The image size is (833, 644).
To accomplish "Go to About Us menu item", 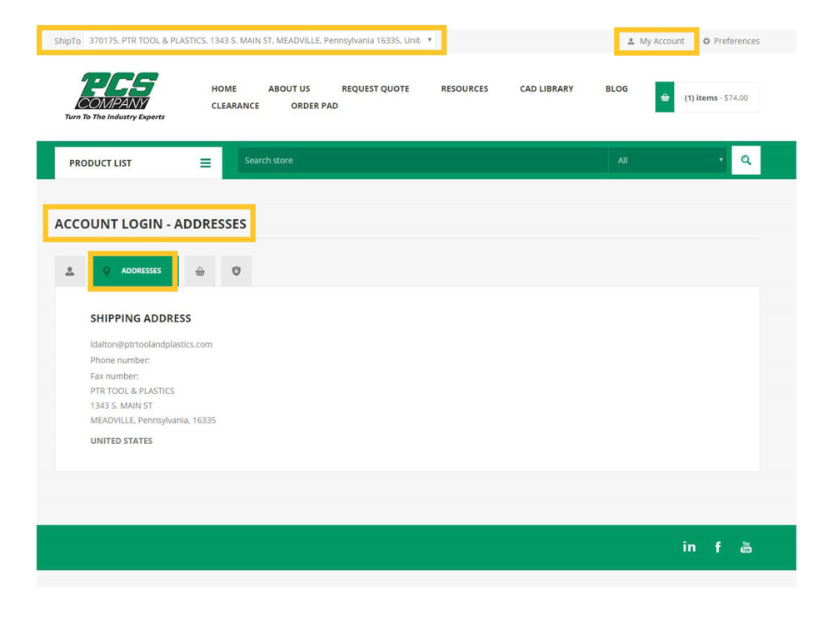I will (x=289, y=88).
